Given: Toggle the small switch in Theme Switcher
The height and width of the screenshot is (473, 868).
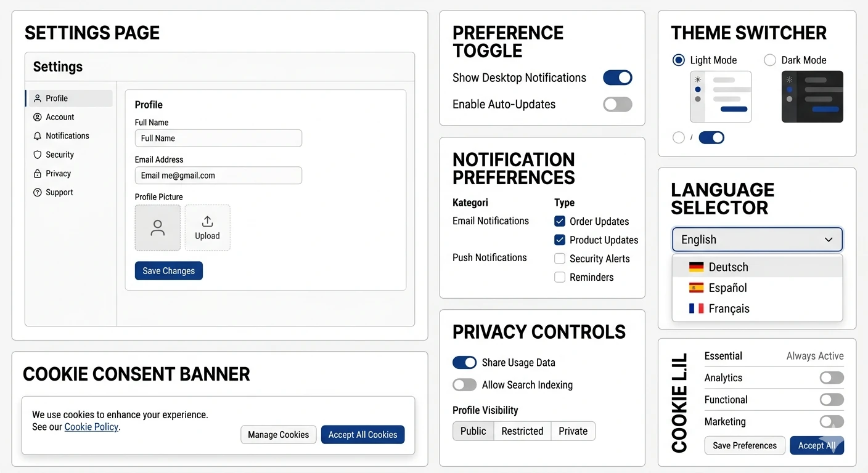Looking at the screenshot, I should click(711, 137).
